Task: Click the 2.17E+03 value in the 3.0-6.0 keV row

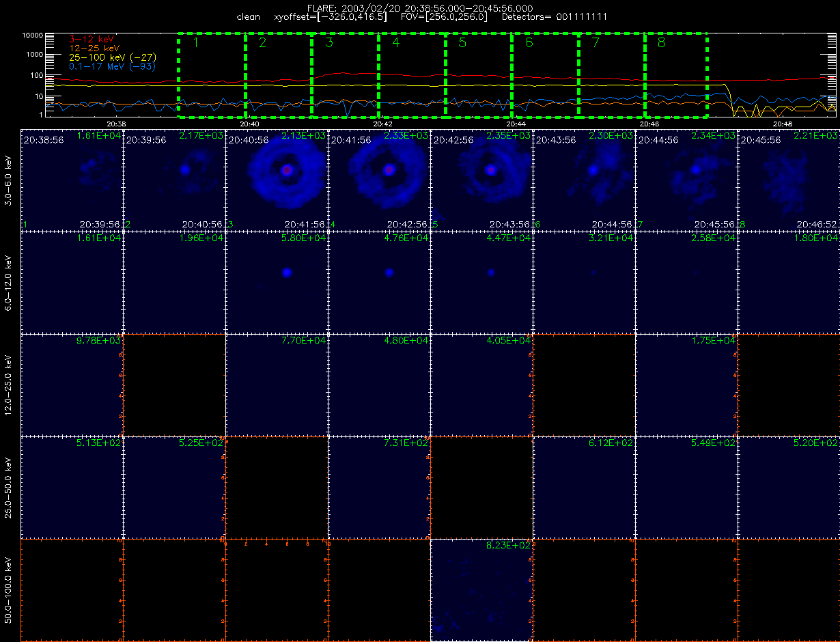Action: click(x=201, y=136)
